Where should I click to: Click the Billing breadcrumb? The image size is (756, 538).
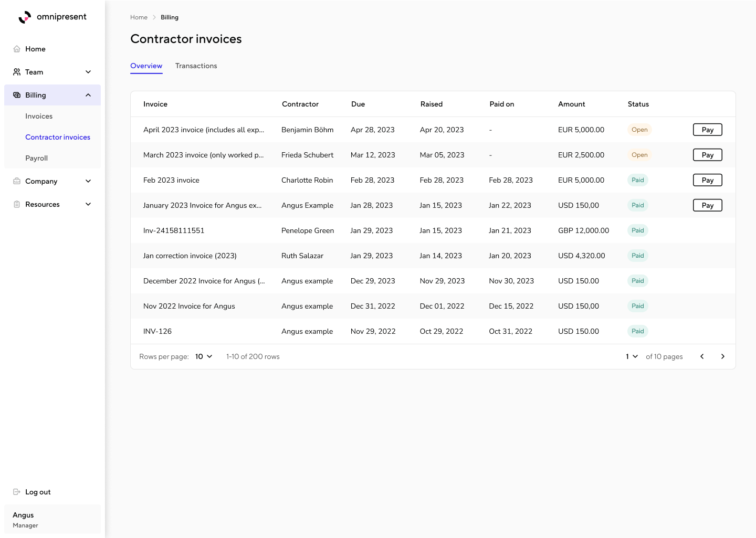170,17
